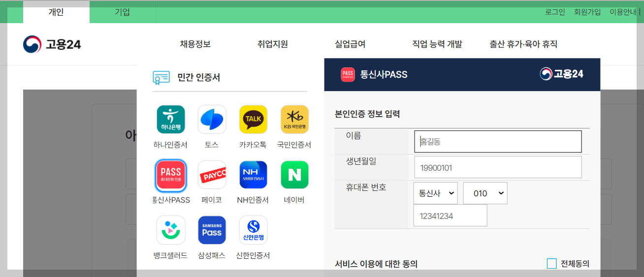This screenshot has height=277, width=644.
Task: Click the 서비스 이용에 대한 동의 heading
Action: coord(376,264)
